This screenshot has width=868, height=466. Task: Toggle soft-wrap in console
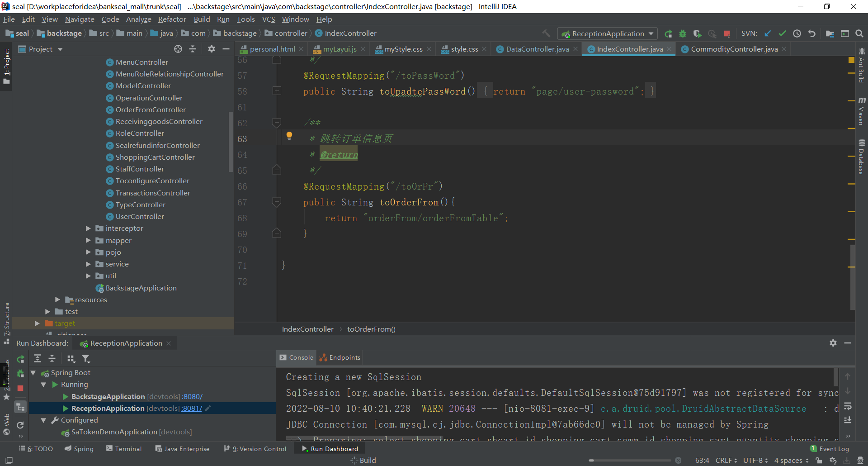(848, 406)
